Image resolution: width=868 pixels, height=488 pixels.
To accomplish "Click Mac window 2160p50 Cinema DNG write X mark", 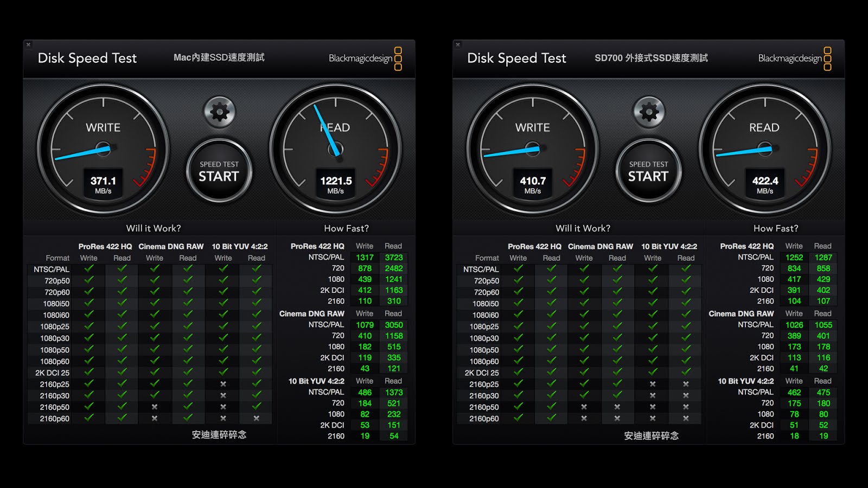I will (155, 407).
